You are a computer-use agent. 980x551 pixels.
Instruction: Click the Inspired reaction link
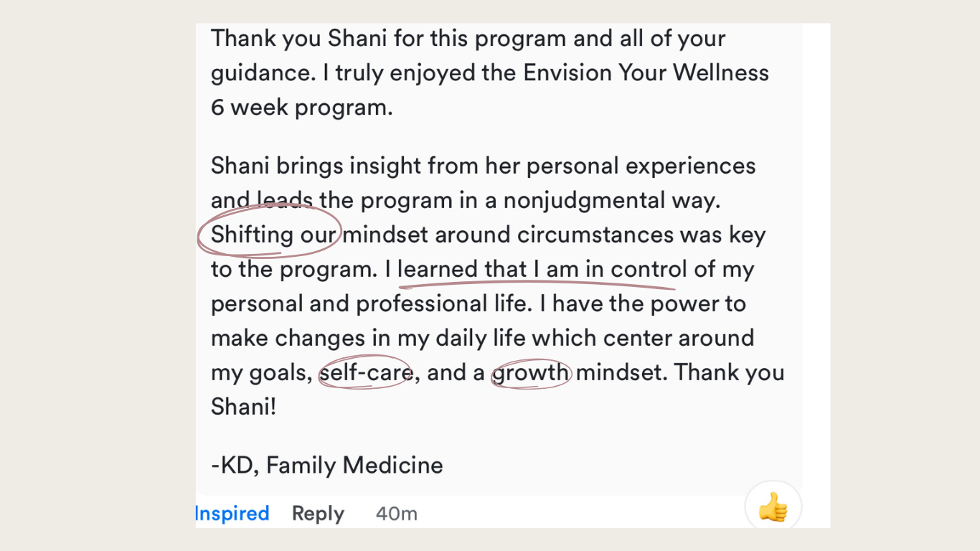click(x=232, y=514)
